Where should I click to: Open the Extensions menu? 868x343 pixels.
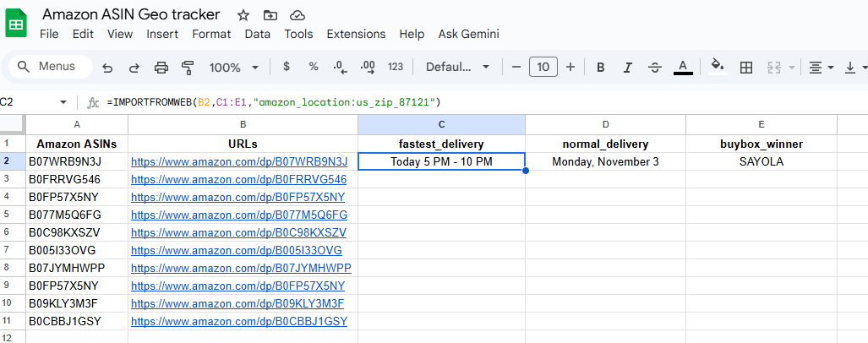tap(356, 34)
